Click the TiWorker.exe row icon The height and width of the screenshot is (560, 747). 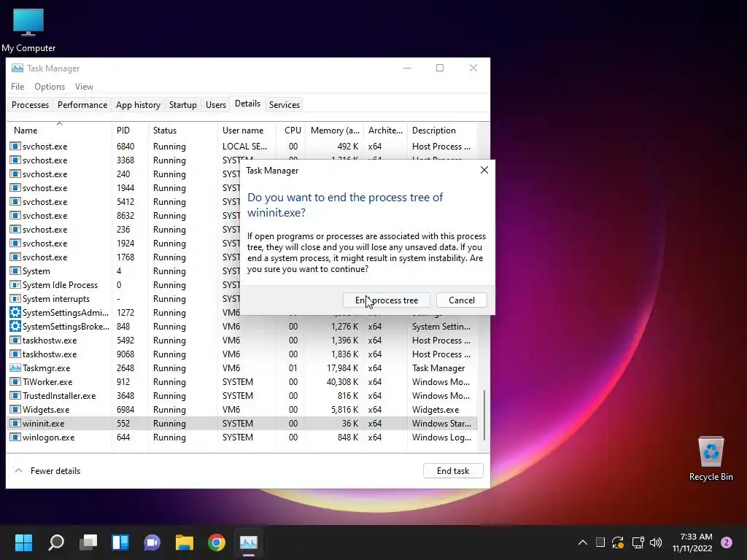pos(15,382)
